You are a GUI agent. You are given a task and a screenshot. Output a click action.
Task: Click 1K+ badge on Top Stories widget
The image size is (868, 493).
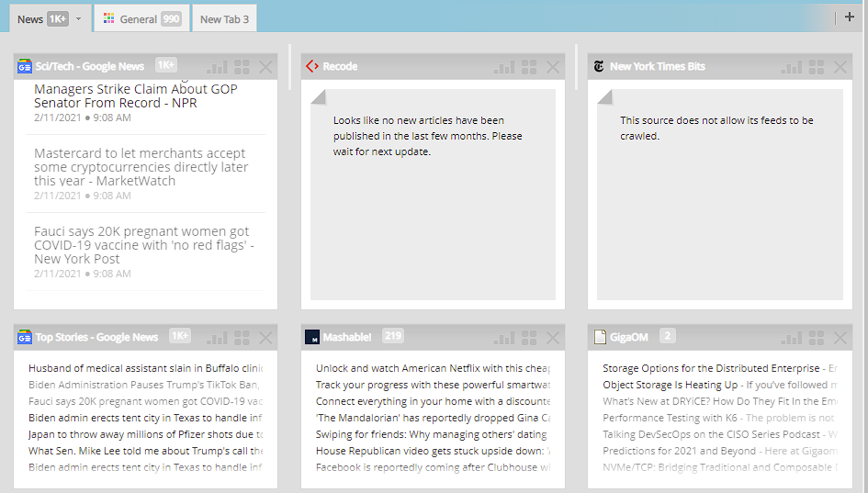tap(180, 335)
